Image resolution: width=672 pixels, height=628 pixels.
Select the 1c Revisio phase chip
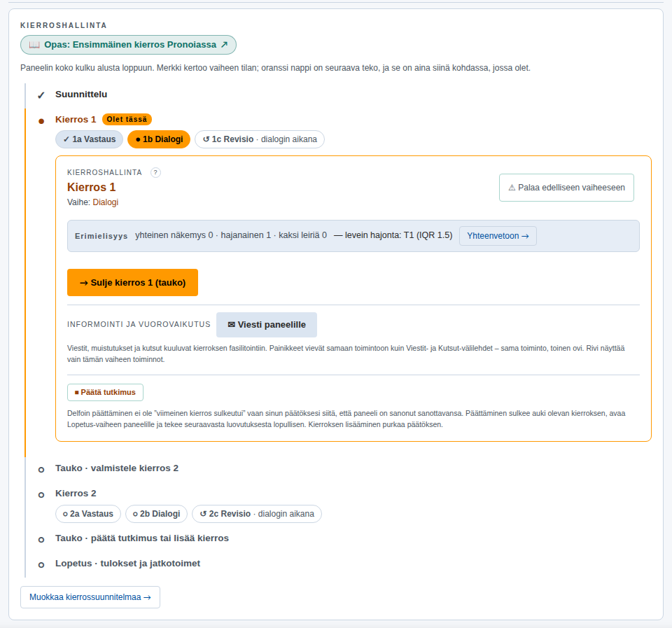click(260, 139)
